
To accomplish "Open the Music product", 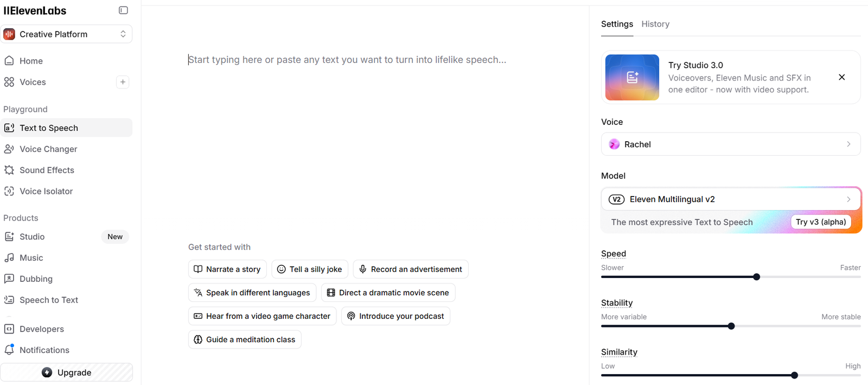I will click(x=31, y=258).
